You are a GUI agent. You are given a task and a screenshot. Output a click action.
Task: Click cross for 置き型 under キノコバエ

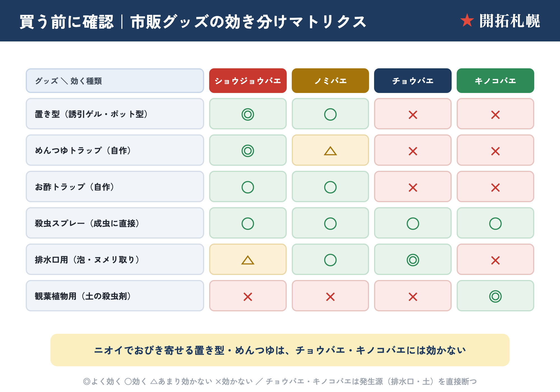(x=495, y=115)
